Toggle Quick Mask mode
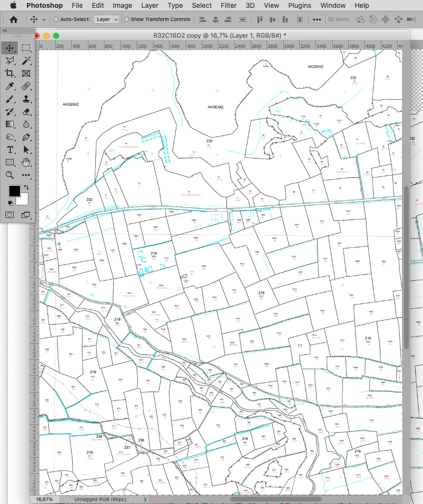 (10, 215)
